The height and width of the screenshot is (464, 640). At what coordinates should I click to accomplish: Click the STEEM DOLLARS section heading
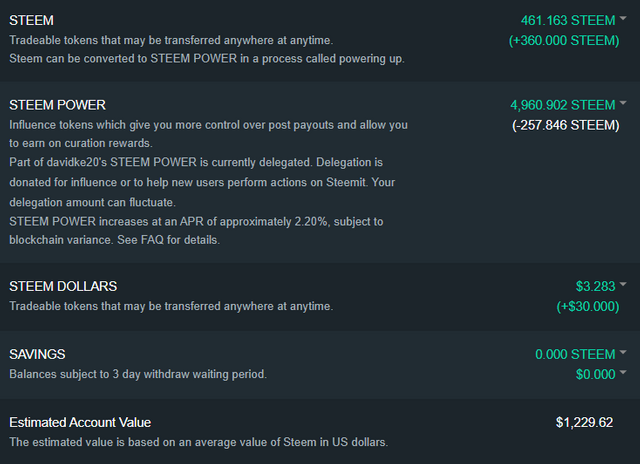(x=63, y=286)
